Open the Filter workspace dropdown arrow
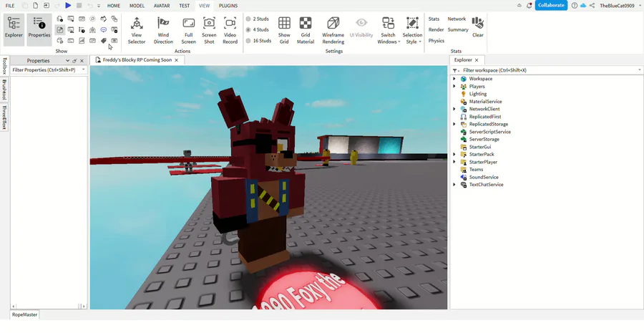Screen dimensions: 644x333 [x=640, y=70]
